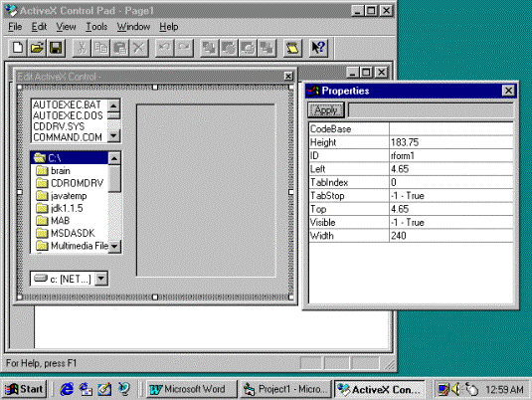Image resolution: width=532 pixels, height=400 pixels.
Task: Select the Visible property row
Action: [x=412, y=223]
